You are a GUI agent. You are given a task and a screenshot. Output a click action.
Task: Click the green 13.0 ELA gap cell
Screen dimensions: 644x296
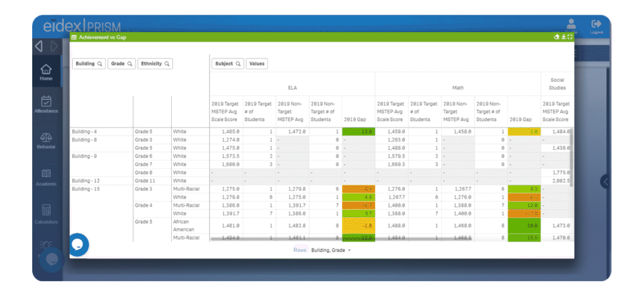[x=358, y=131]
